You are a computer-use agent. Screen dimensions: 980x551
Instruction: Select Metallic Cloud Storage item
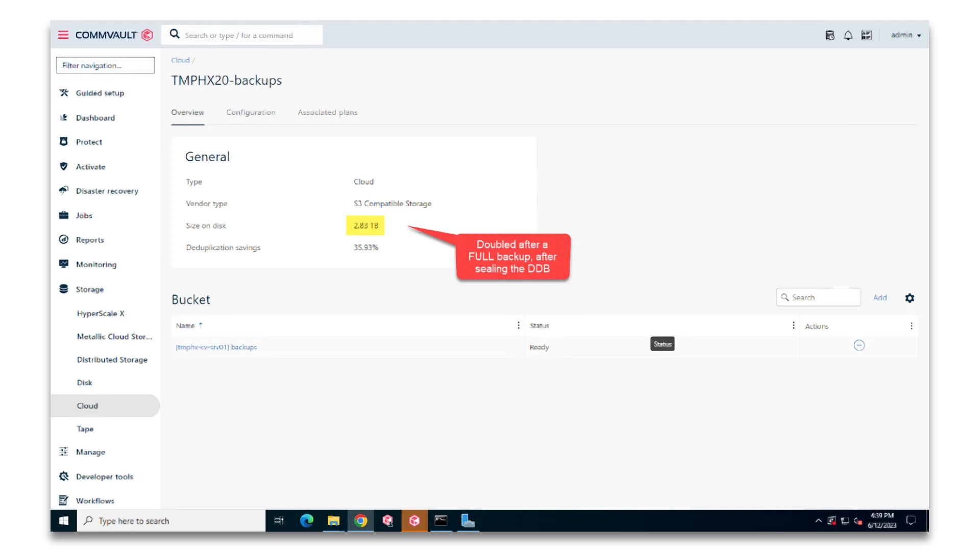tap(114, 336)
